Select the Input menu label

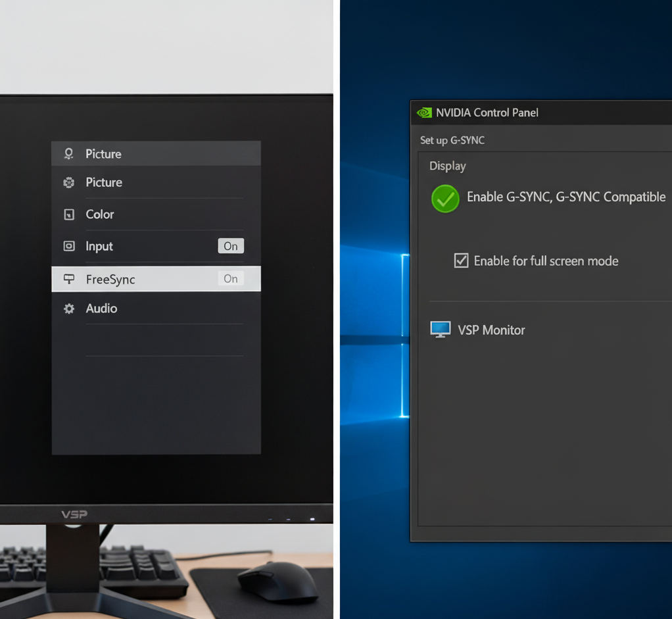[99, 246]
